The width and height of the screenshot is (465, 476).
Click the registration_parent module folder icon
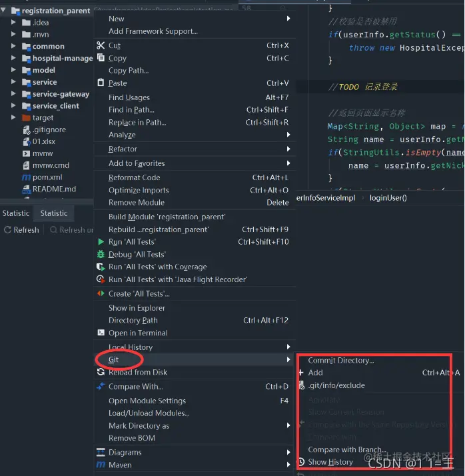(15, 11)
